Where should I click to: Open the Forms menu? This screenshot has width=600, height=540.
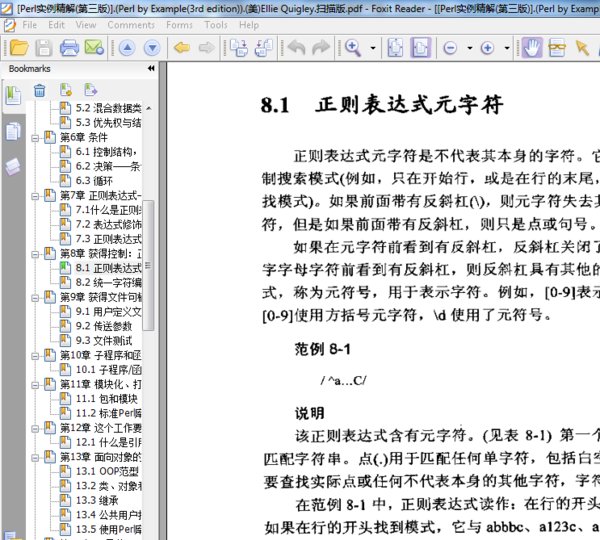[x=179, y=25]
